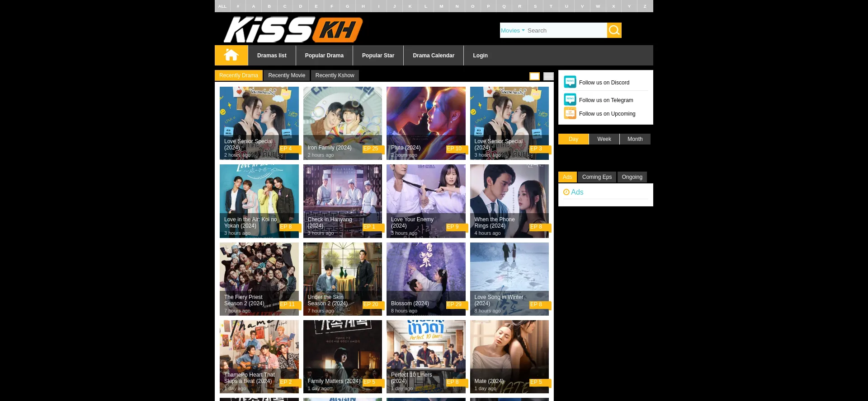
Task: Switch to grid view layout
Action: [x=534, y=76]
